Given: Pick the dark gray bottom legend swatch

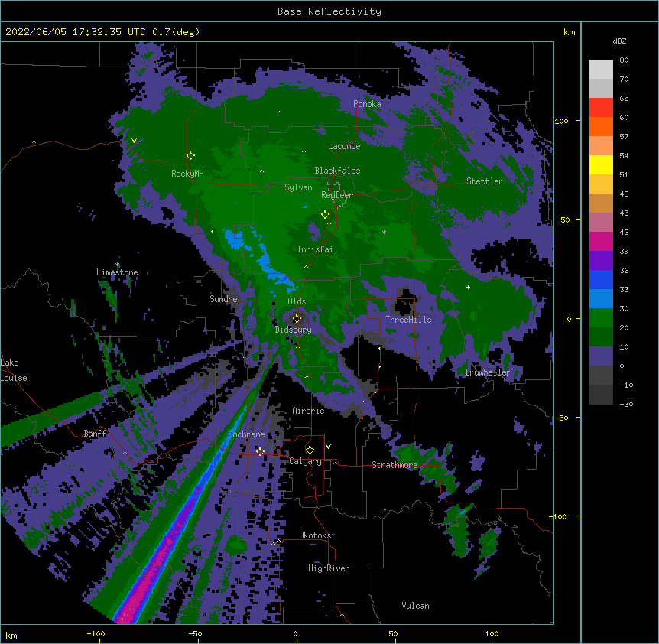Looking at the screenshot, I should click(601, 395).
